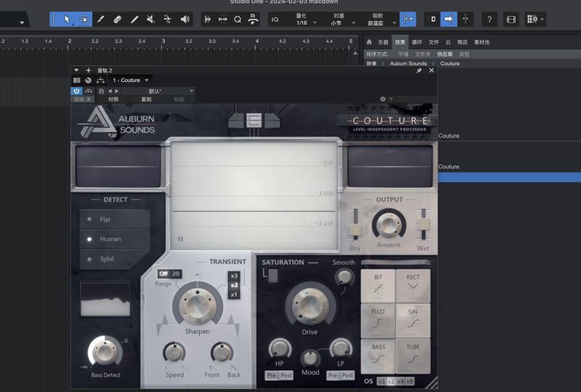Set HP filter to Pre
Screen dimensions: 581x392
click(x=272, y=375)
